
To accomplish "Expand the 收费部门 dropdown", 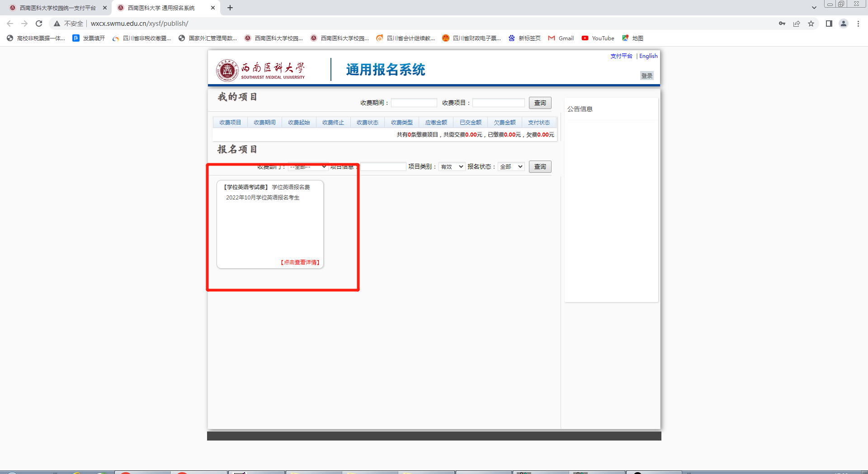I will pyautogui.click(x=308, y=167).
